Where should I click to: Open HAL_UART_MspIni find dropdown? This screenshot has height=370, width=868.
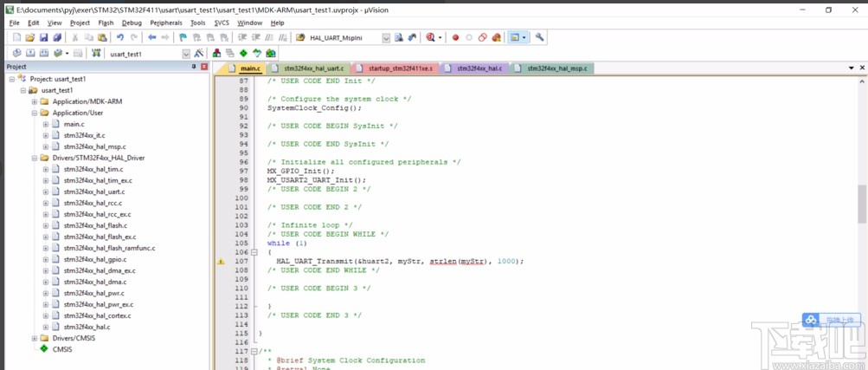pyautogui.click(x=386, y=37)
